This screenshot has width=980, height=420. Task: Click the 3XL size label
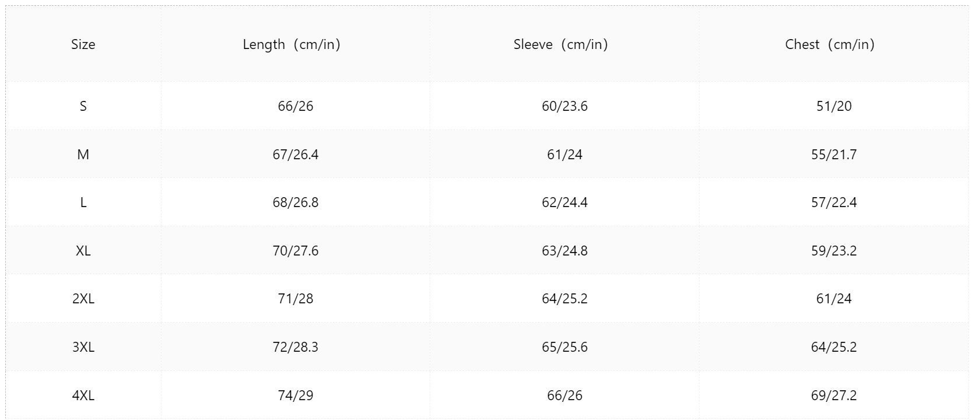83,347
